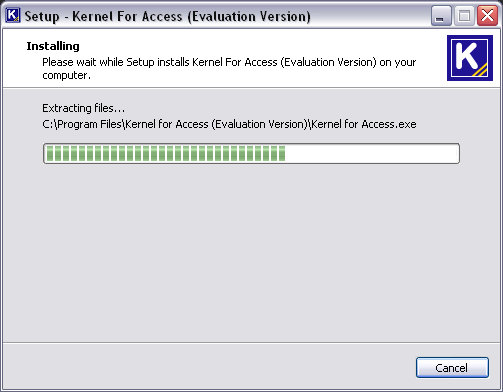
Task: Minimize the Setup window
Action: click(441, 16)
